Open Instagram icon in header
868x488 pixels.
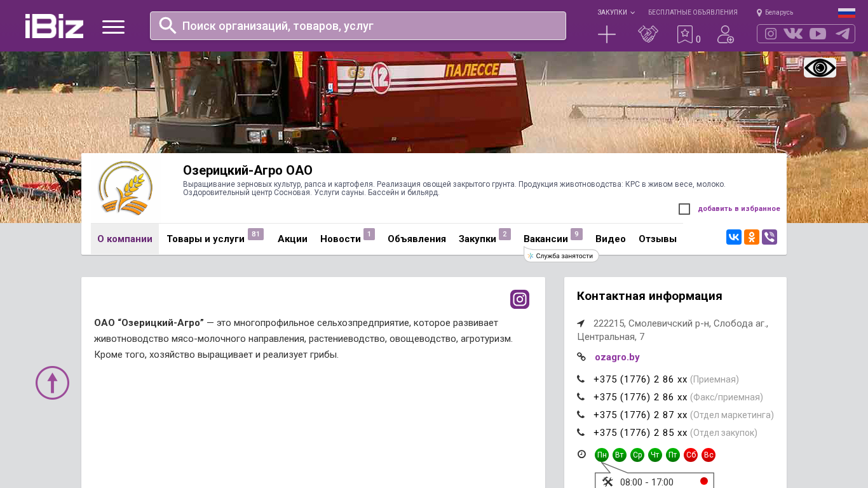pyautogui.click(x=771, y=34)
